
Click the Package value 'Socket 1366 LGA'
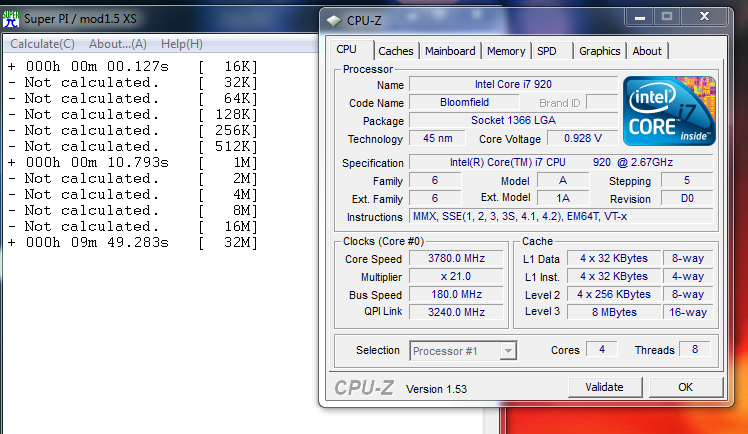(513, 121)
